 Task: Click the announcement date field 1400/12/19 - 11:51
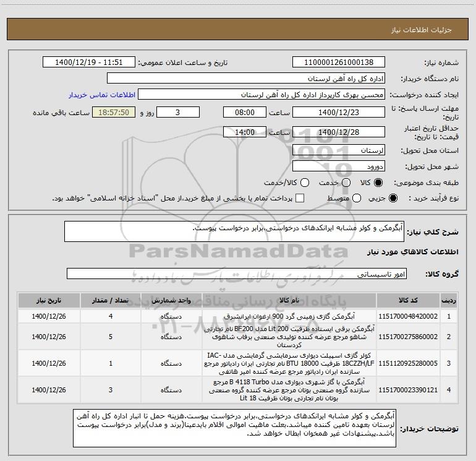[x=89, y=62]
